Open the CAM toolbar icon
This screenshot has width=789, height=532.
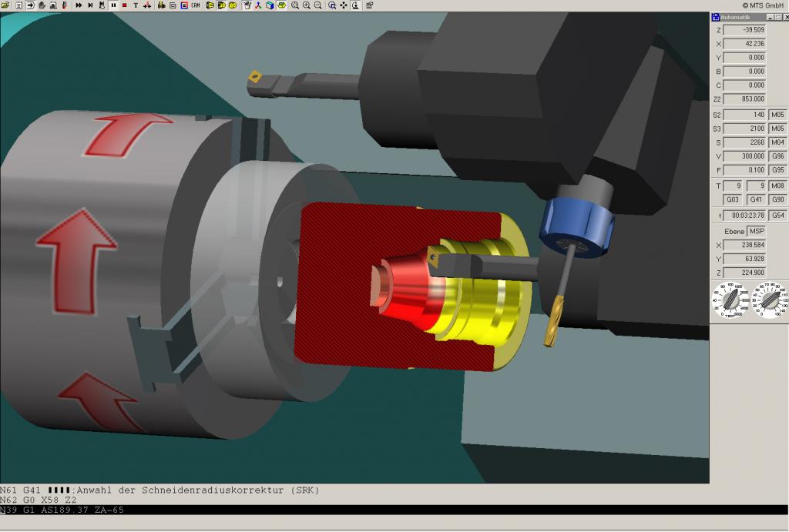pos(195,5)
